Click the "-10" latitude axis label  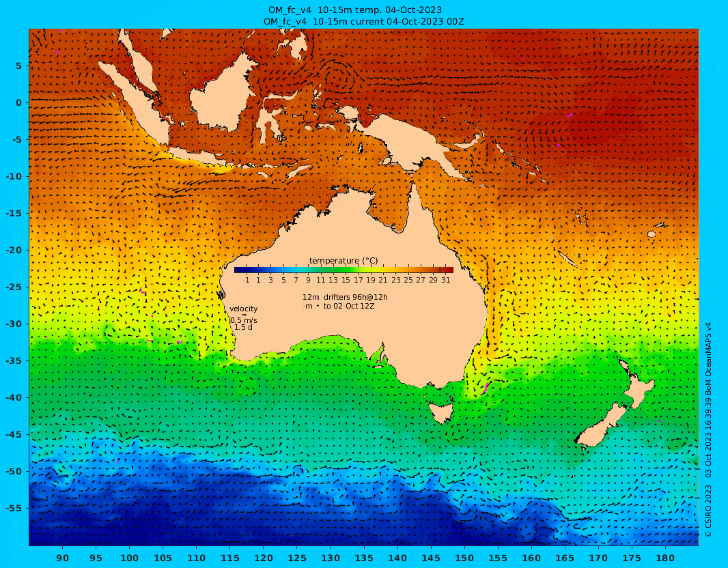(x=14, y=176)
